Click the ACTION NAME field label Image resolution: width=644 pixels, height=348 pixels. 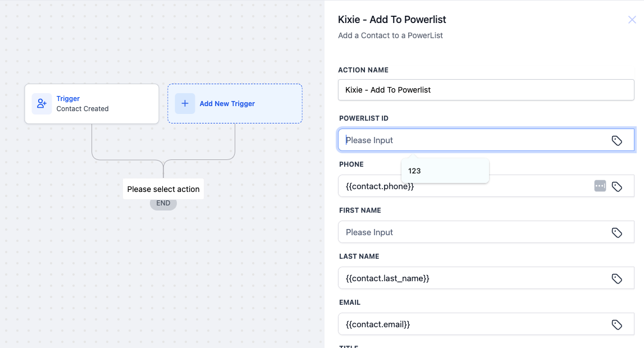[363, 70]
